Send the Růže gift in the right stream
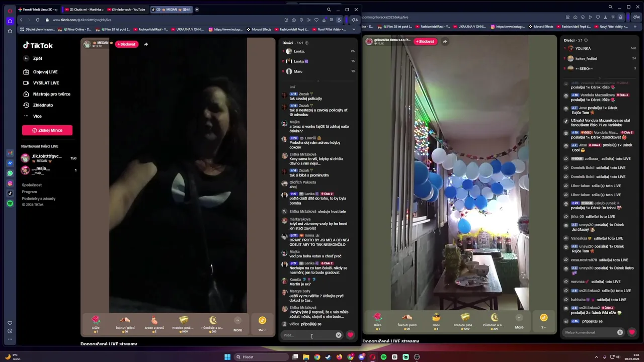The width and height of the screenshot is (644, 362). [377, 320]
